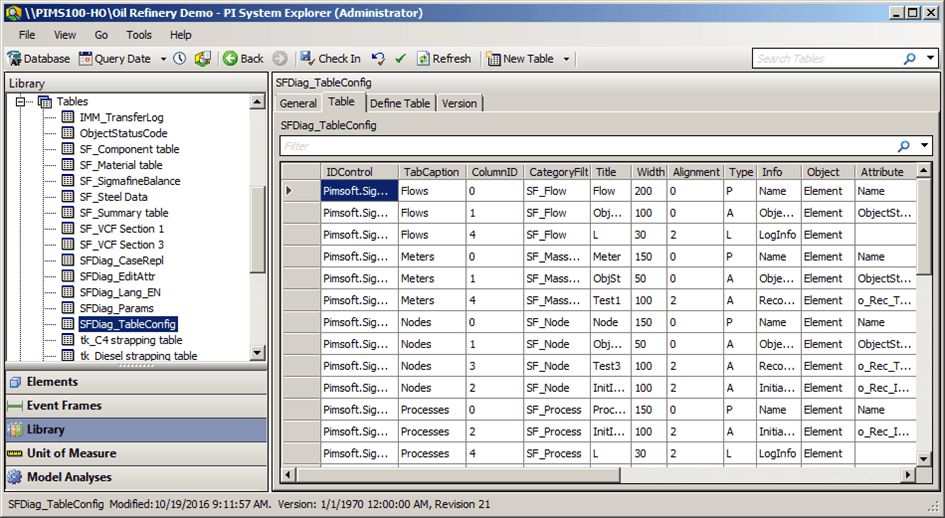Click the Check In icon
Viewport: 945px width, 518px height.
[x=307, y=58]
